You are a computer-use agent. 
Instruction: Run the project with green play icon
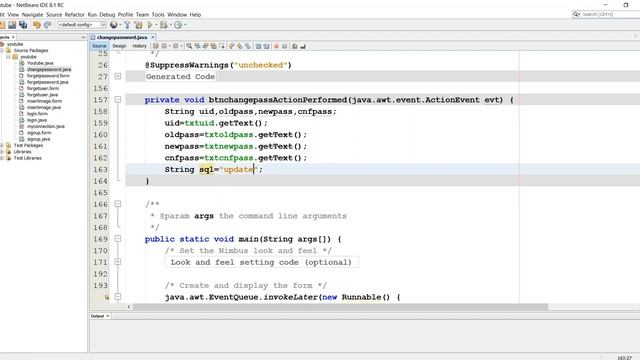150,25
